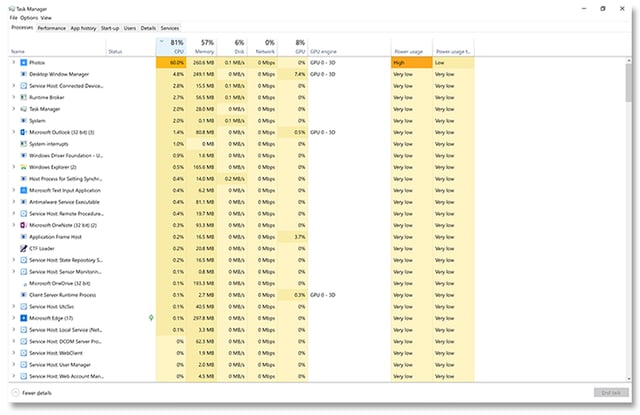Click the CTF Loader pen icon
The height and width of the screenshot is (415, 640).
pos(24,249)
